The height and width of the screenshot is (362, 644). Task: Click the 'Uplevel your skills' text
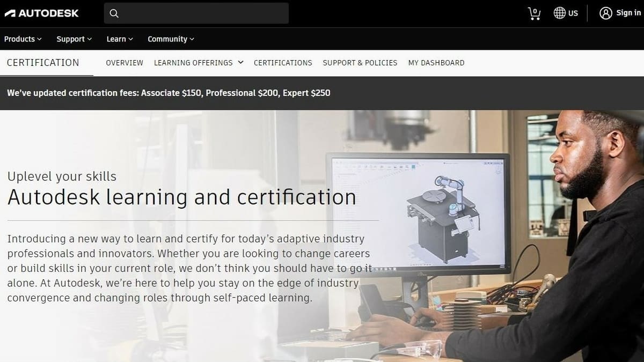click(62, 176)
